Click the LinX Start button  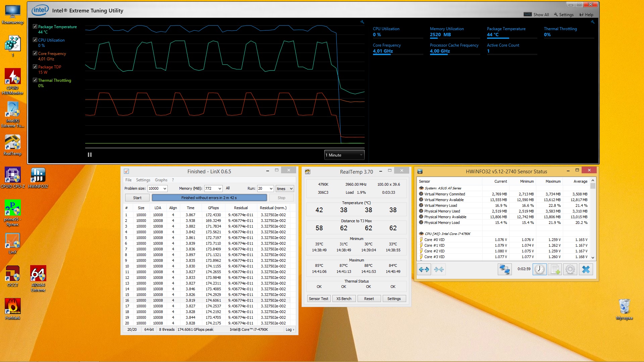(137, 198)
